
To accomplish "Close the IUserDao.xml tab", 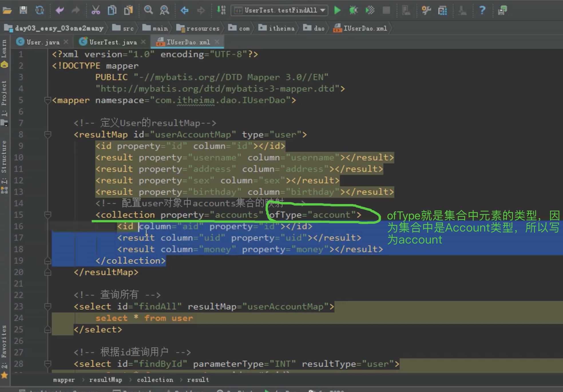I will tap(217, 42).
